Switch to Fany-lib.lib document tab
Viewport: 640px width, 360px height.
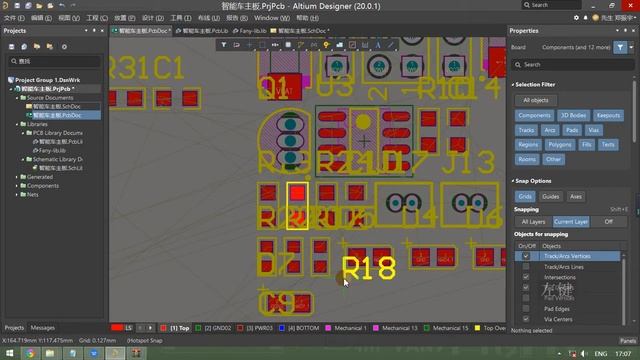249,31
